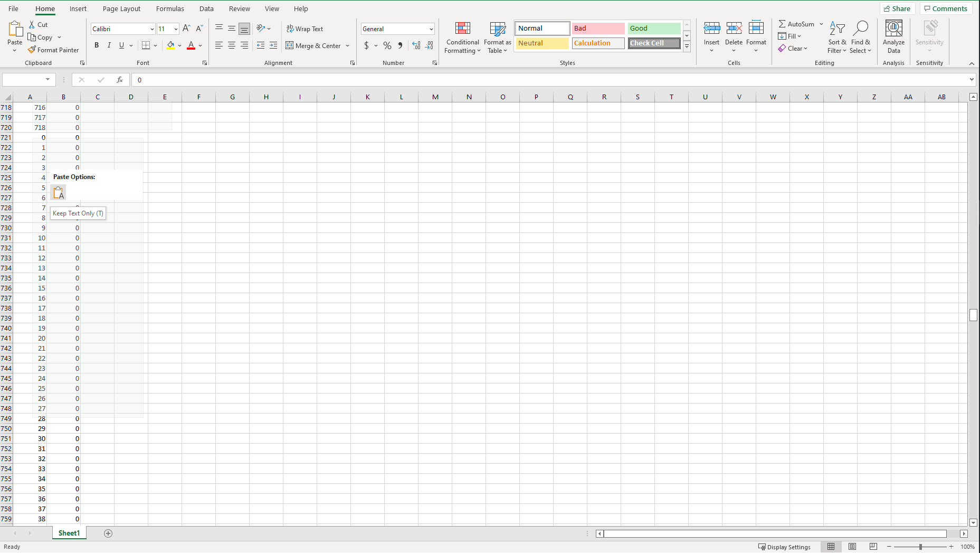Open the Format cells icon
Viewport: 980px width, 553px height.
756,29
